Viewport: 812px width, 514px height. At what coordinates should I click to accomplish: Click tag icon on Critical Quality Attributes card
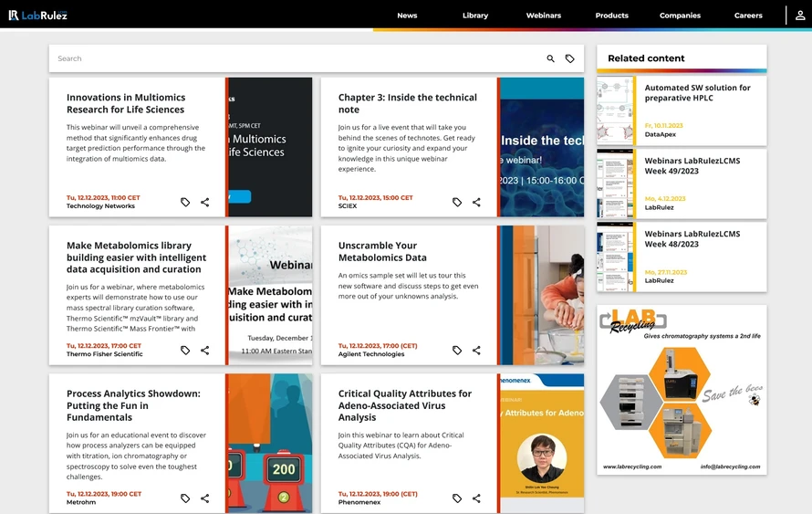pos(457,498)
